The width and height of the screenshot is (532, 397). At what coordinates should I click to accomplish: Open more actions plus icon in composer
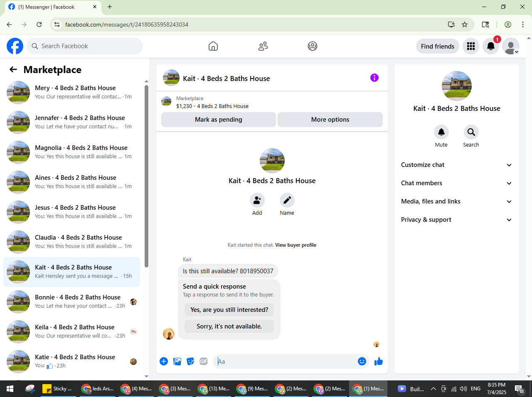tap(164, 361)
